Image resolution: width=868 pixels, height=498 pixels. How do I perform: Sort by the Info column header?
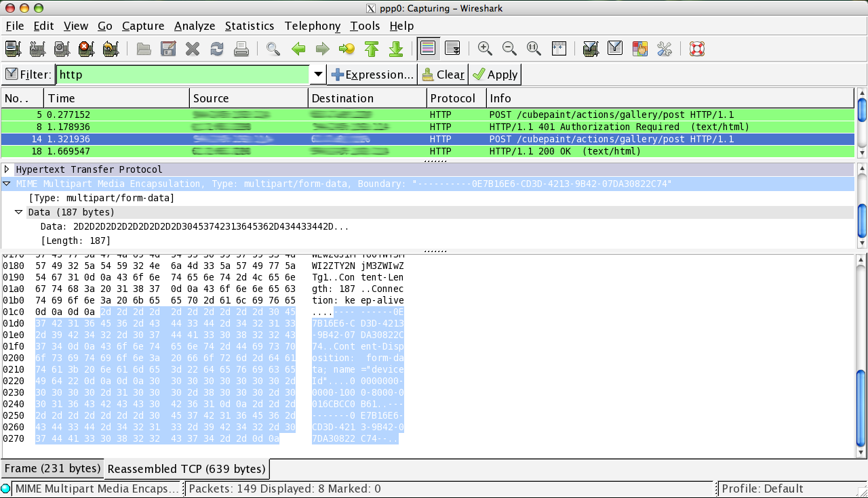pyautogui.click(x=671, y=98)
